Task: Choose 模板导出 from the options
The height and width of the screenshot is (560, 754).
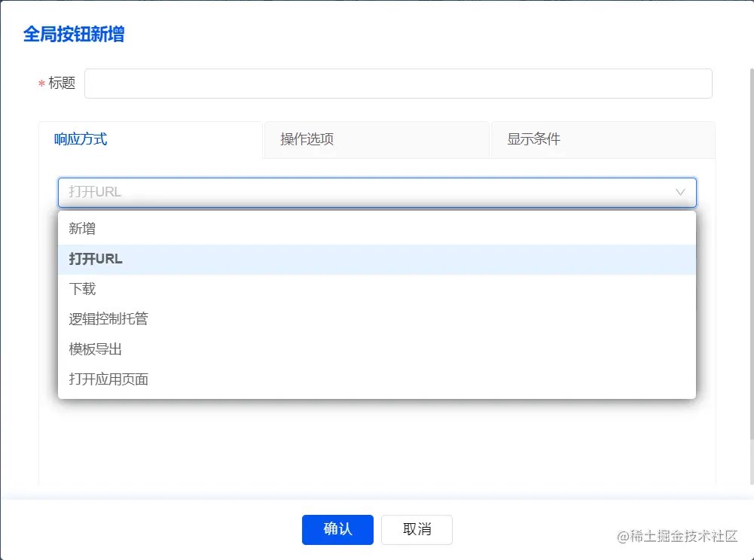Action: click(x=377, y=349)
